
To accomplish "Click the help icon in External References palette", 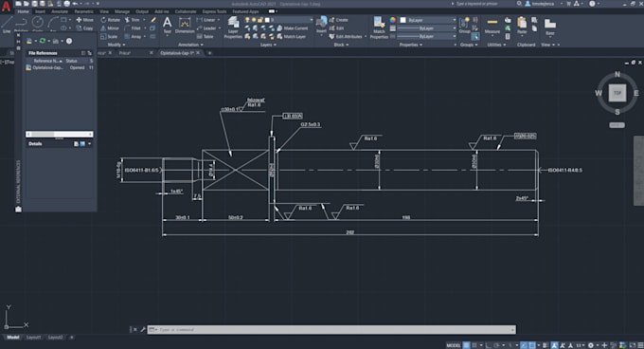I will click(x=69, y=41).
